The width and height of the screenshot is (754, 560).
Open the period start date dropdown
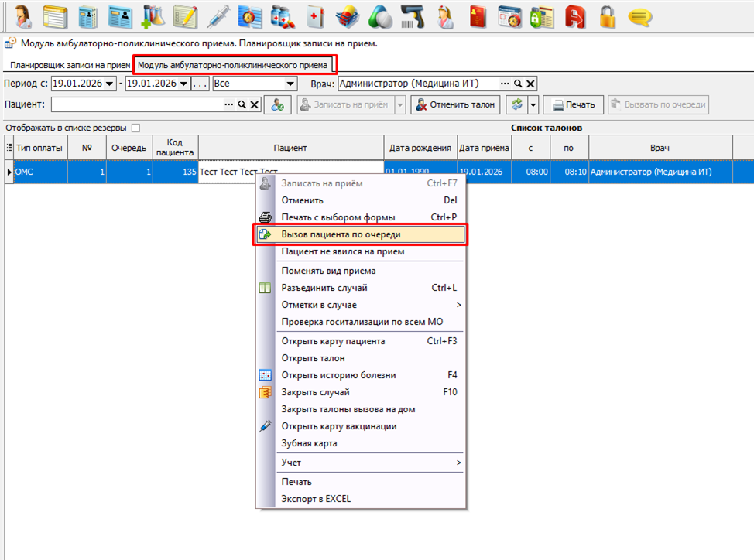pos(109,84)
